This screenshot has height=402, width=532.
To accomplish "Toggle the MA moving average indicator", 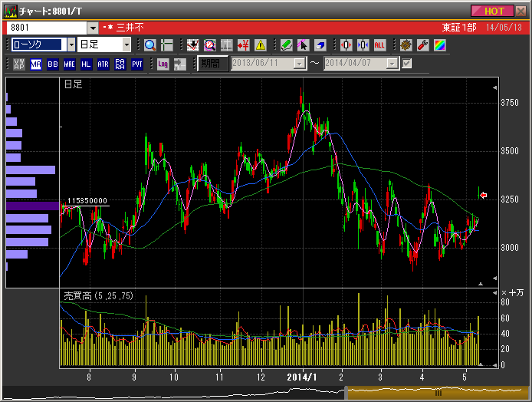I will (x=36, y=64).
